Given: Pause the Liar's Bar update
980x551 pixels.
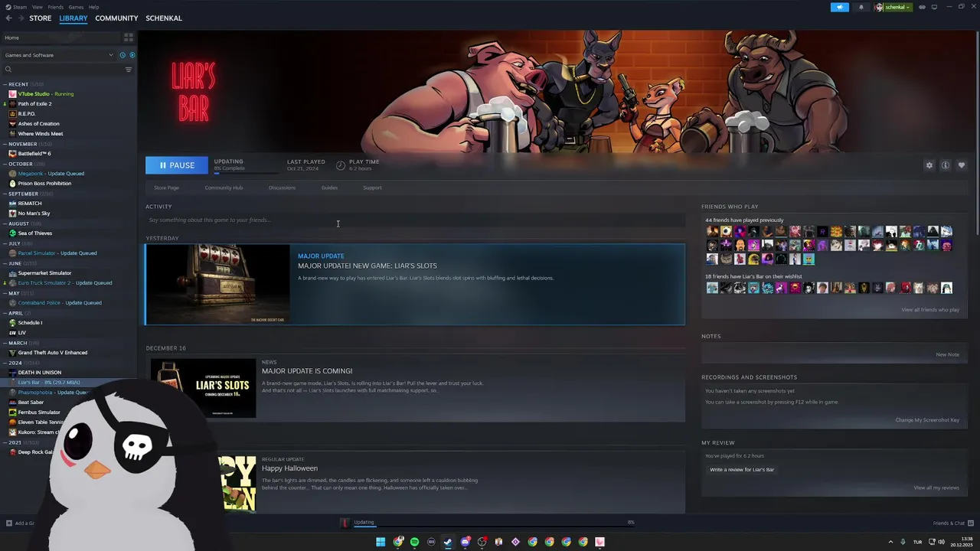Looking at the screenshot, I should click(177, 165).
